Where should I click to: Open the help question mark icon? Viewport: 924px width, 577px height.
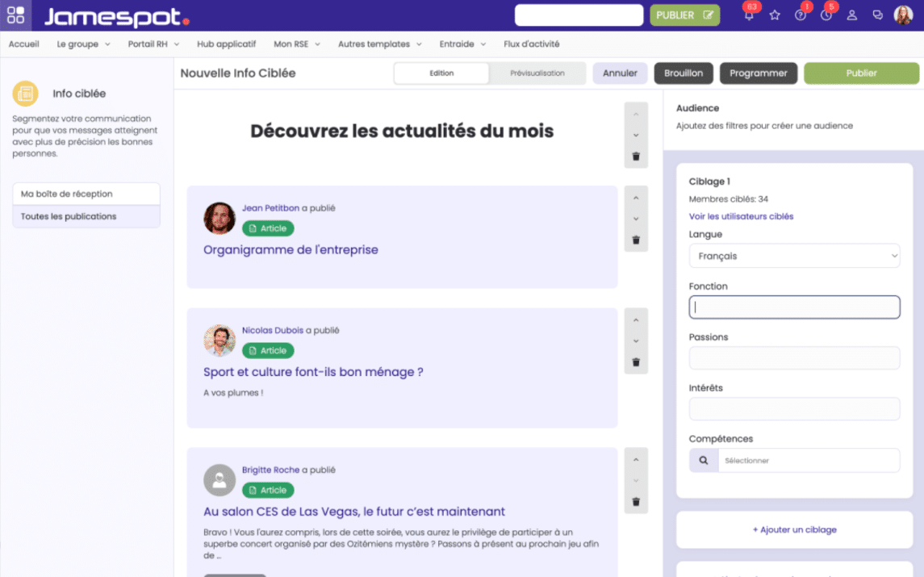(x=801, y=15)
